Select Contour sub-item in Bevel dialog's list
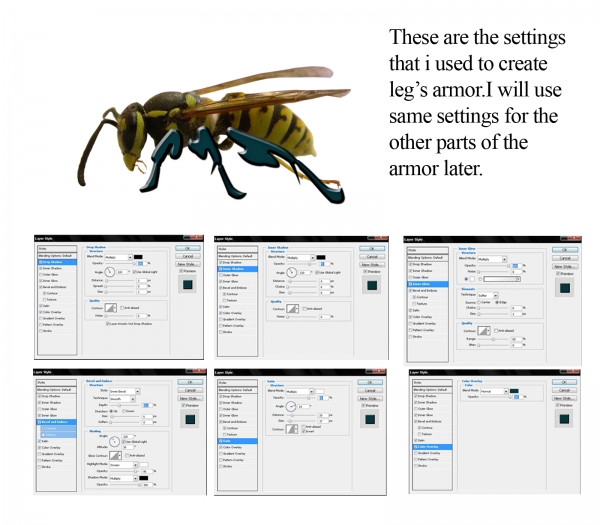Screen dimensions: 600x525 (58, 429)
